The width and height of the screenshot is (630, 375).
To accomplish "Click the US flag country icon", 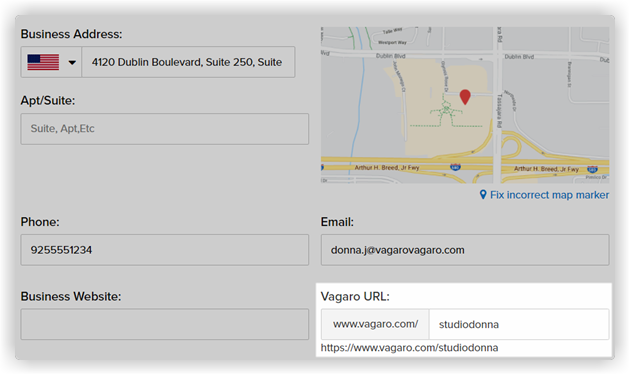I will point(43,62).
